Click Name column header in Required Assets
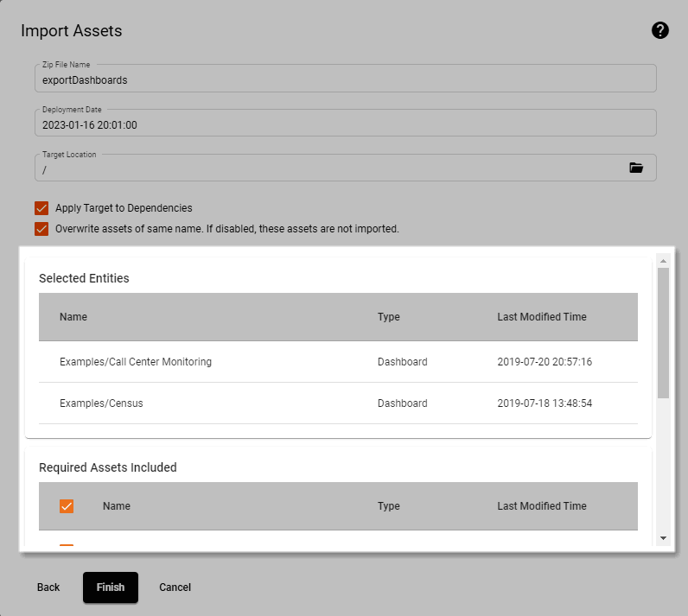Image resolution: width=688 pixels, height=616 pixels. point(117,506)
